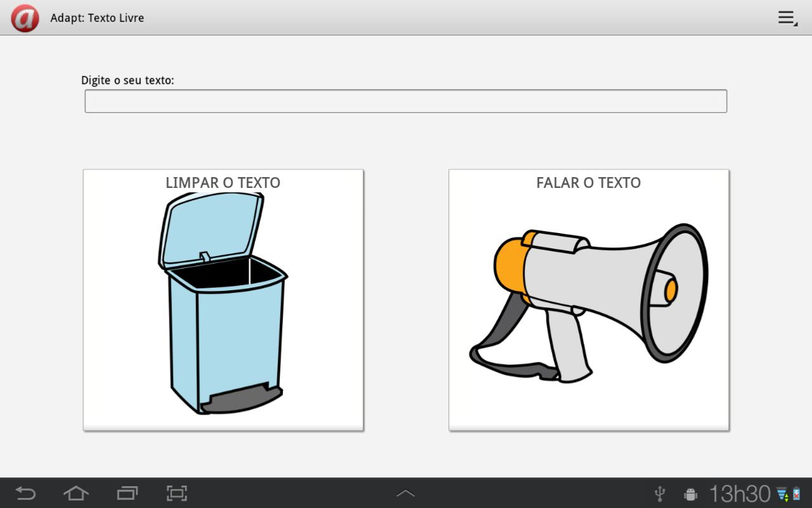Tap the Android back arrow icon
This screenshot has width=812, height=508.
point(26,493)
